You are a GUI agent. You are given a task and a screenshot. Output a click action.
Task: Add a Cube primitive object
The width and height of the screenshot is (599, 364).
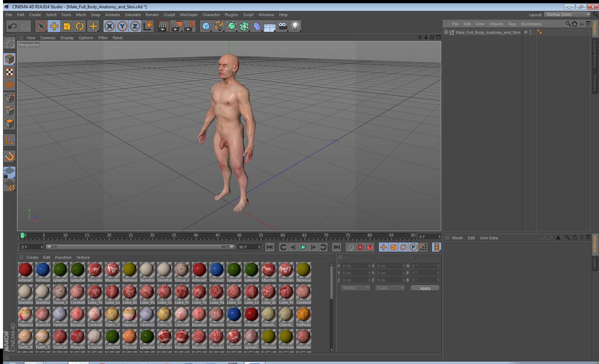(x=206, y=26)
